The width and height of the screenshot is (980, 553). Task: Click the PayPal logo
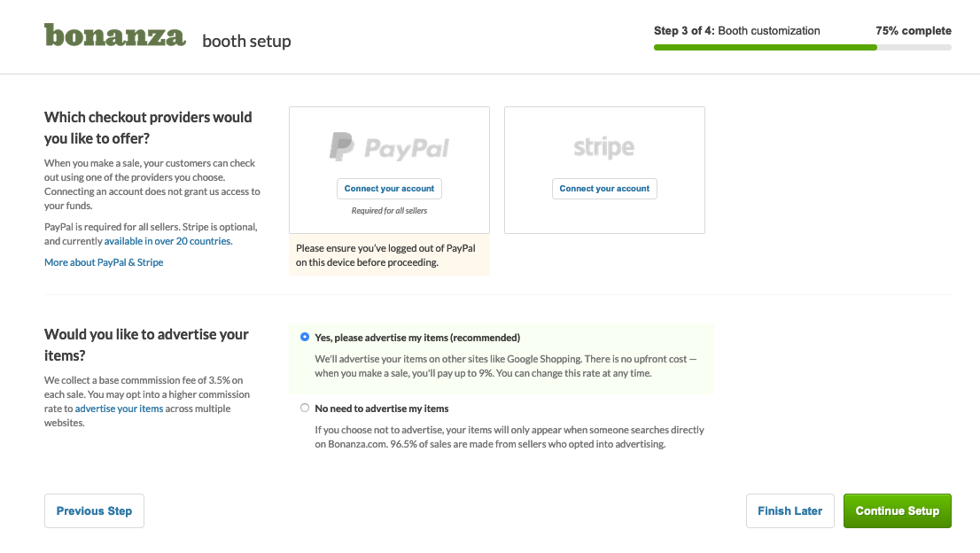click(389, 147)
